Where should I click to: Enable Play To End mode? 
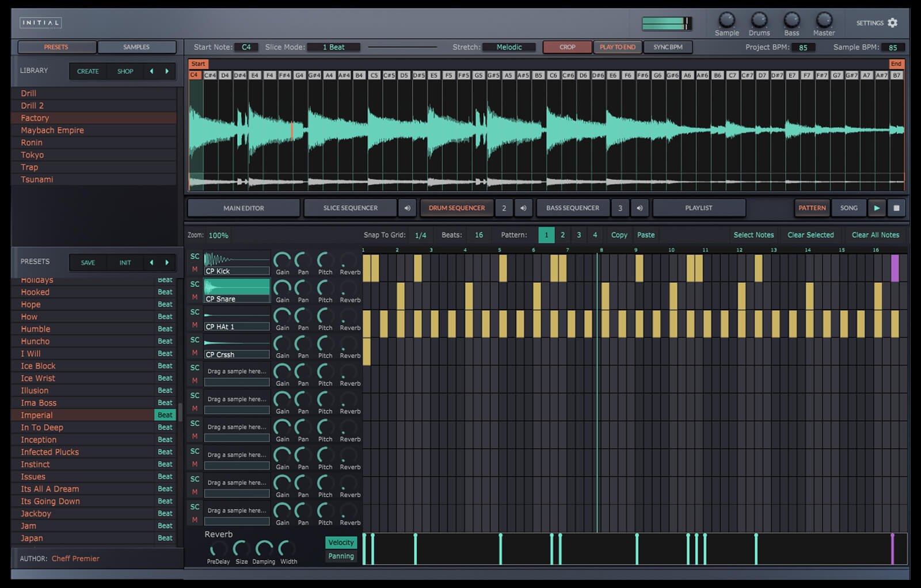(x=617, y=47)
